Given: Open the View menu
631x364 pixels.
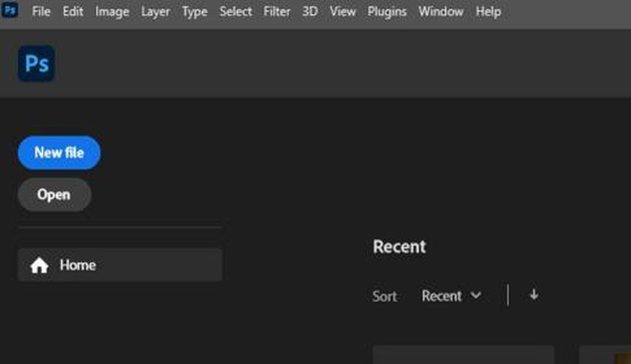Looking at the screenshot, I should [342, 12].
